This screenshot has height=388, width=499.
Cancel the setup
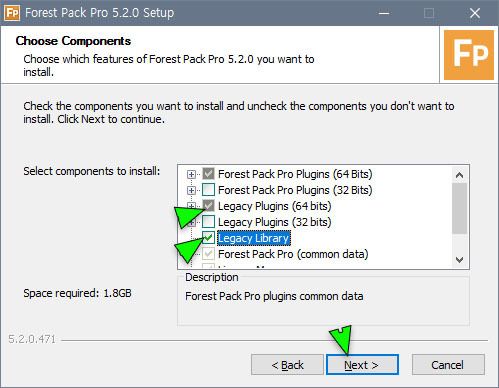pos(448,365)
